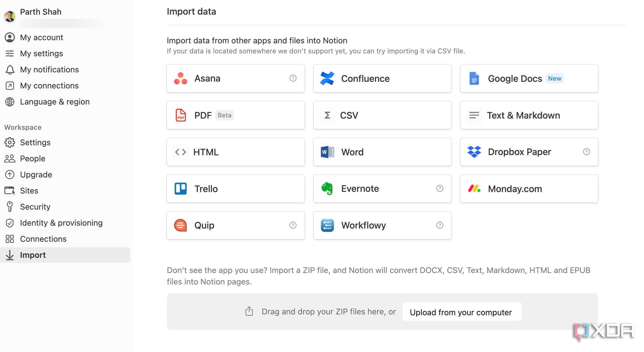Click the Dropbox Paper logo icon

[x=474, y=152]
